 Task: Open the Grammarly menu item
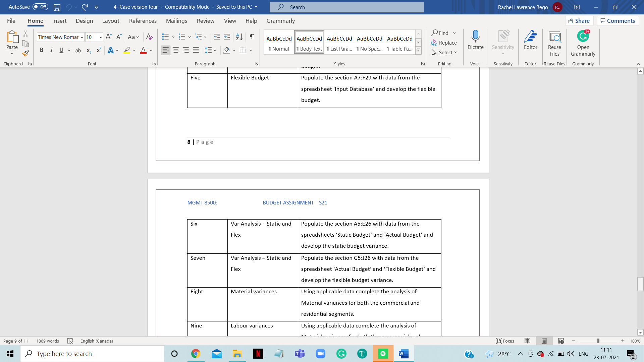coord(280,21)
